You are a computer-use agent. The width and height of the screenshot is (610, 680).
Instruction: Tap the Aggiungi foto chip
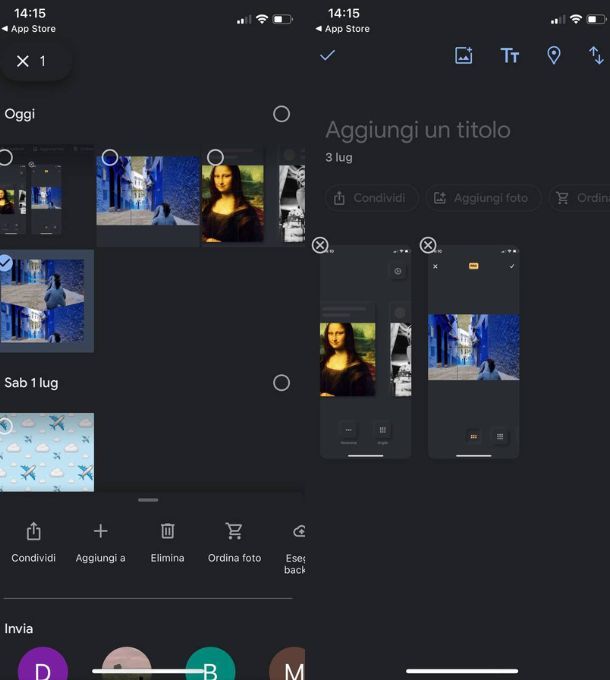pyautogui.click(x=483, y=198)
